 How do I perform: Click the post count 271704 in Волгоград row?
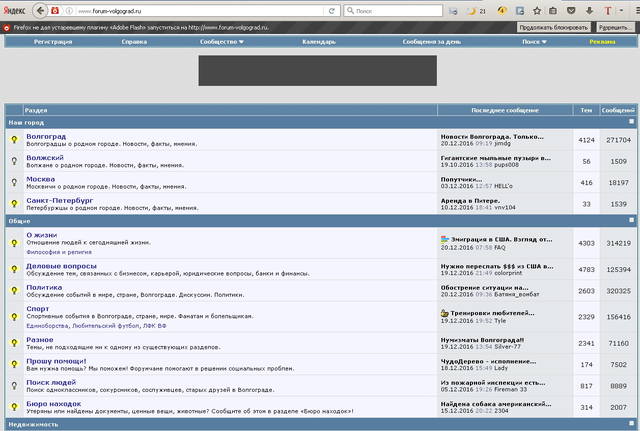point(618,140)
